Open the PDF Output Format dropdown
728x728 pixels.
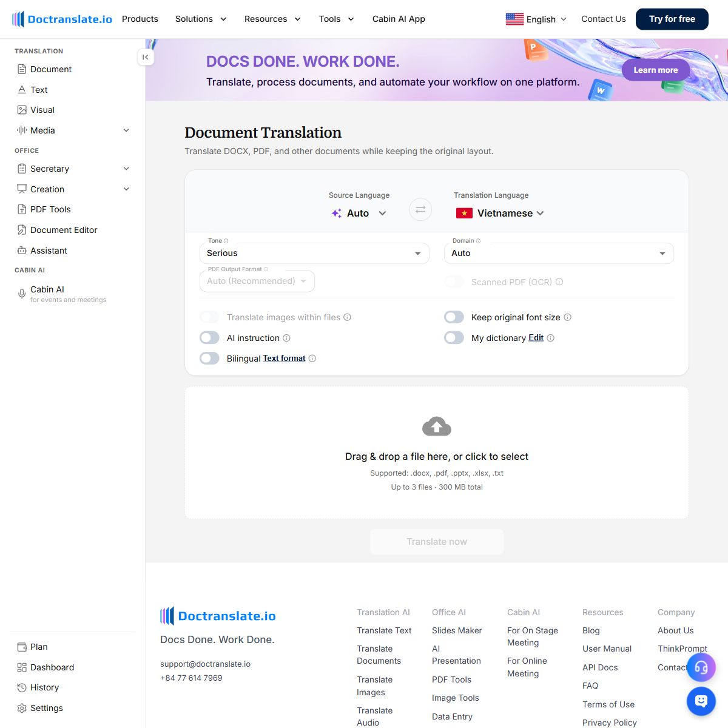point(257,281)
